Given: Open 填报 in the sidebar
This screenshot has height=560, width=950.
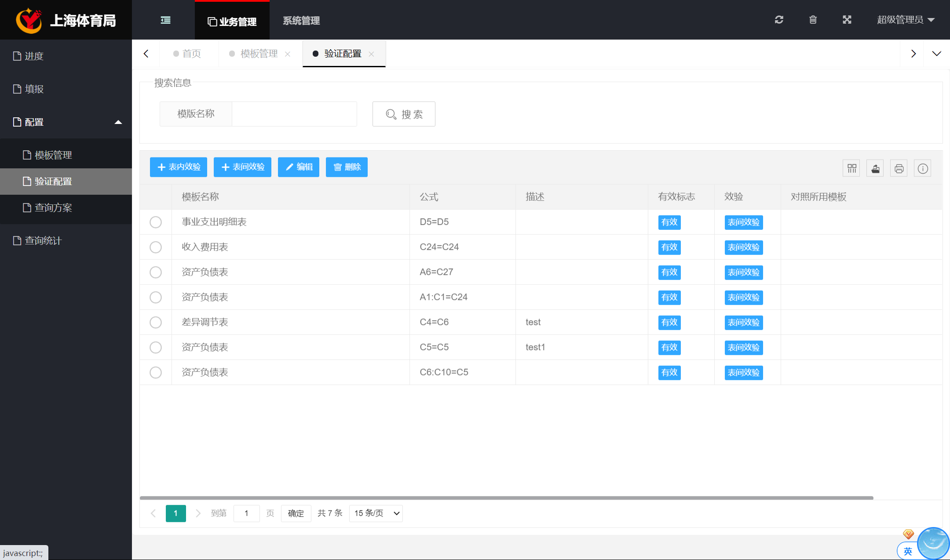Looking at the screenshot, I should tap(66, 89).
